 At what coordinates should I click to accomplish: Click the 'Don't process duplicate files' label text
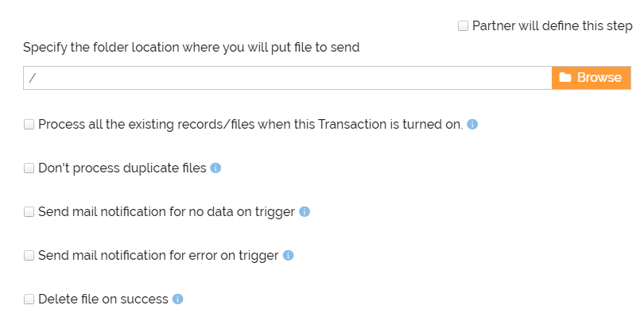click(122, 168)
